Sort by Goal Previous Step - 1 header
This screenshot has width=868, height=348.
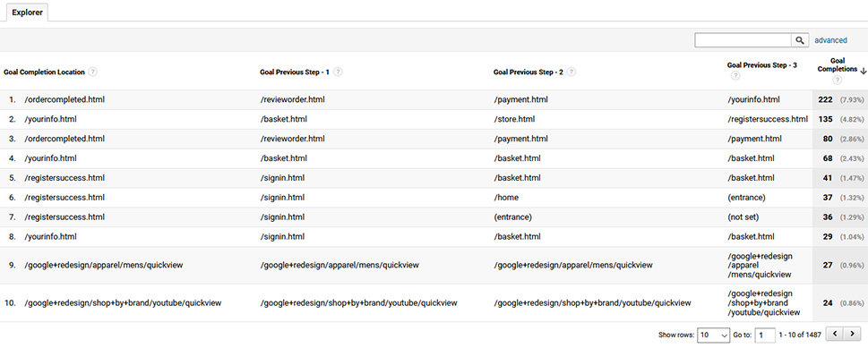(295, 72)
